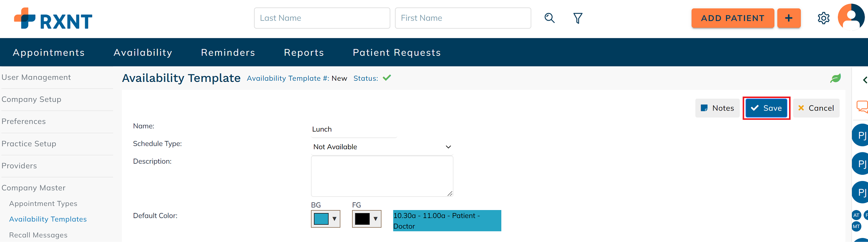Open the chat bubble icon in side panel
This screenshot has height=242, width=868.
(862, 106)
